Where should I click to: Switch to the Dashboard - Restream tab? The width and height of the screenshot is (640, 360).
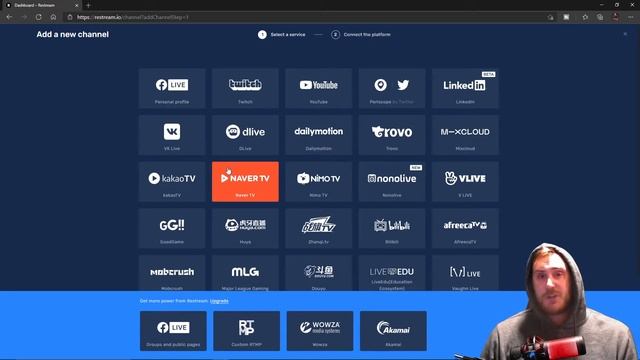click(42, 5)
